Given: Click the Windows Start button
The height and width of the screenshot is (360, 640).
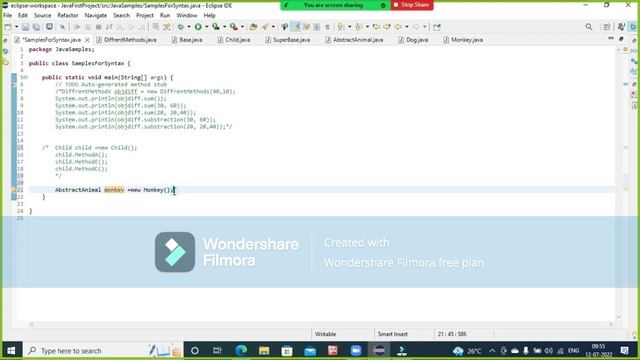Looking at the screenshot, I should [x=11, y=351].
